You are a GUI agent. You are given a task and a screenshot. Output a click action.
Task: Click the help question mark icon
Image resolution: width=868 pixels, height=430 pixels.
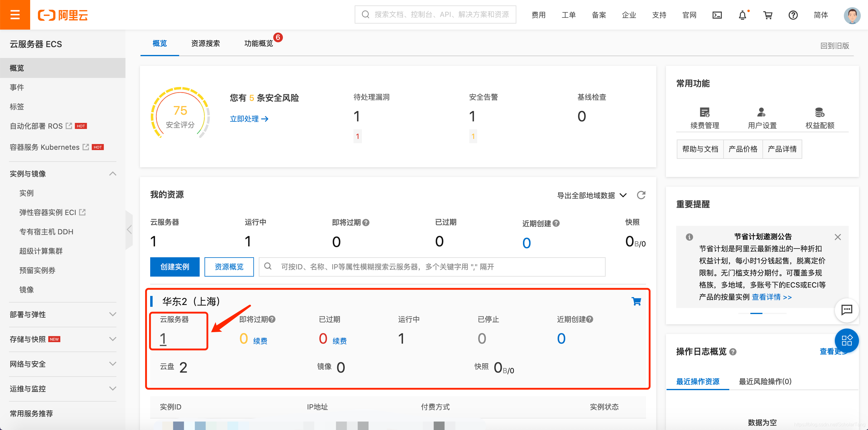[793, 15]
